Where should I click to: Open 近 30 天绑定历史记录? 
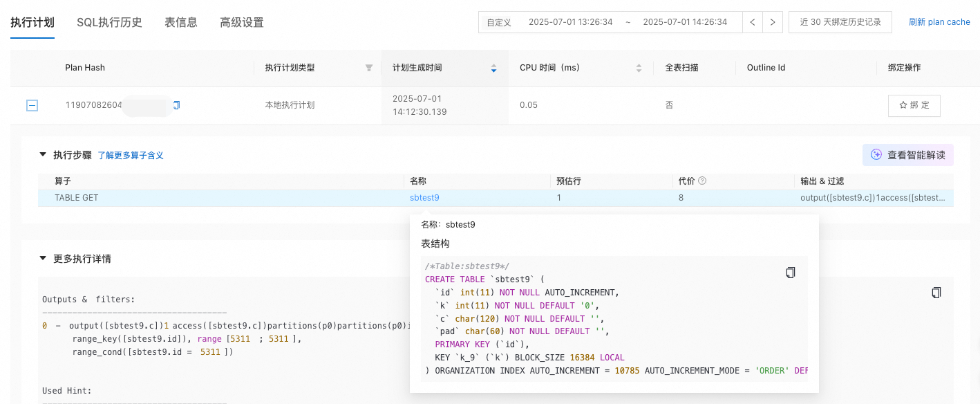pos(840,22)
